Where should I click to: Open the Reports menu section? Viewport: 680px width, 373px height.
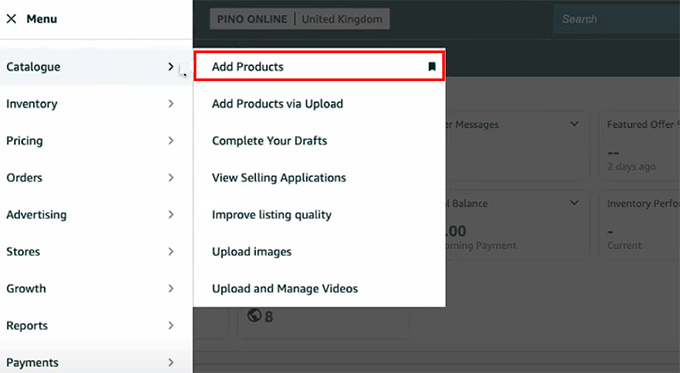(96, 325)
